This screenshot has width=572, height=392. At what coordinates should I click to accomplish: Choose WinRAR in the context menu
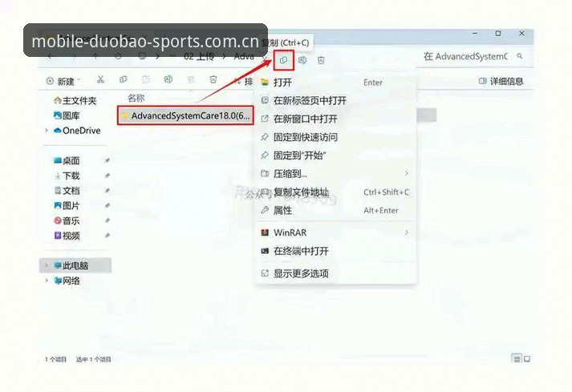[x=335, y=232]
